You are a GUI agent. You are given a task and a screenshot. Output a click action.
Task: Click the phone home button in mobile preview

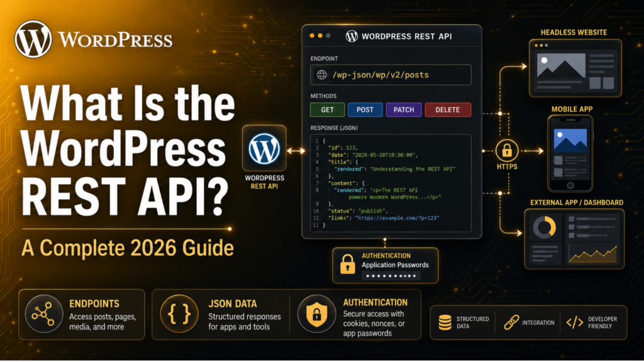(570, 185)
